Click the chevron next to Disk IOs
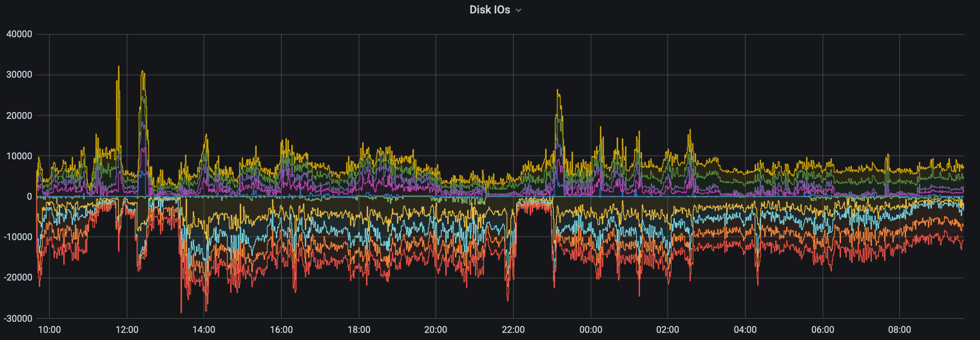The image size is (980, 340). (518, 10)
